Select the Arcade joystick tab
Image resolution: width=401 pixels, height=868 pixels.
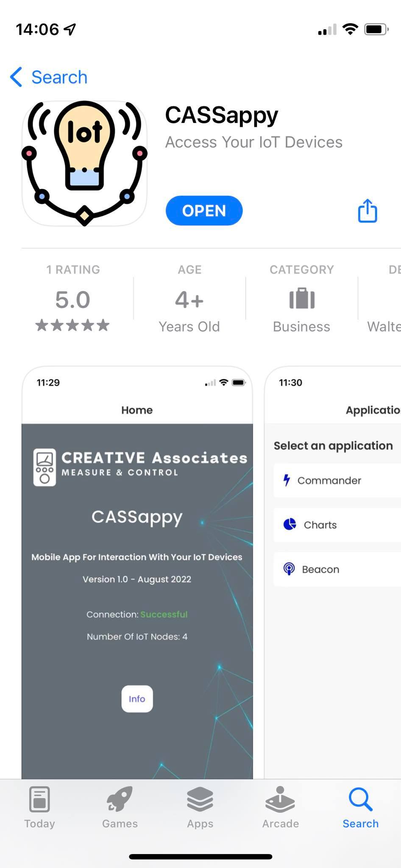click(280, 799)
